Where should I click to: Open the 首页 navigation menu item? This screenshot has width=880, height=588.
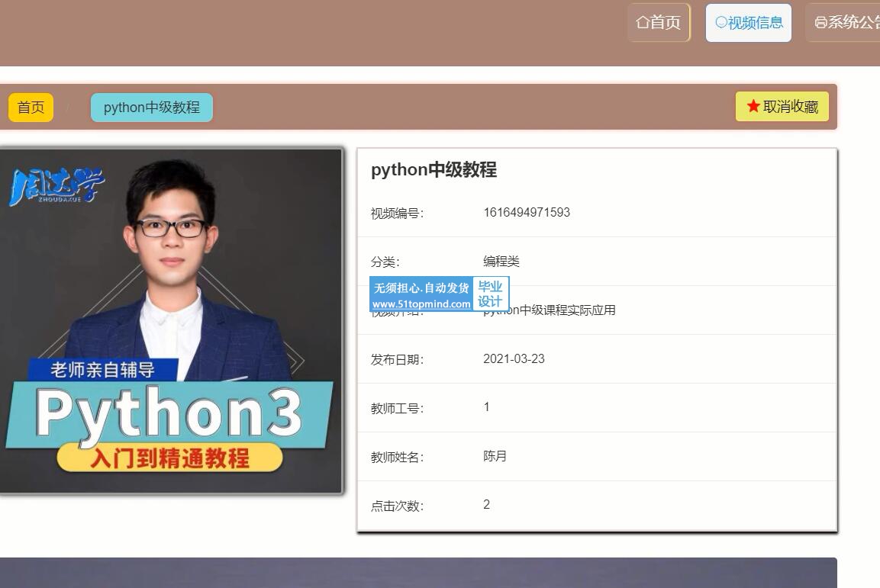659,22
